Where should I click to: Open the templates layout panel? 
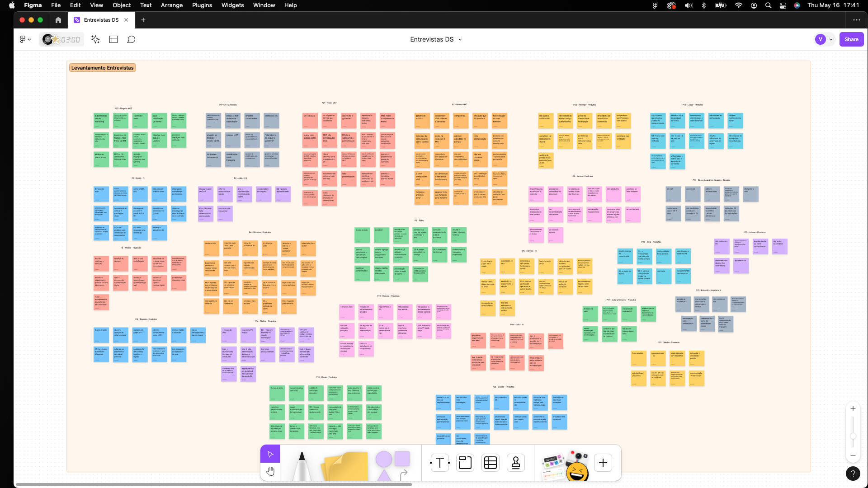pyautogui.click(x=113, y=39)
